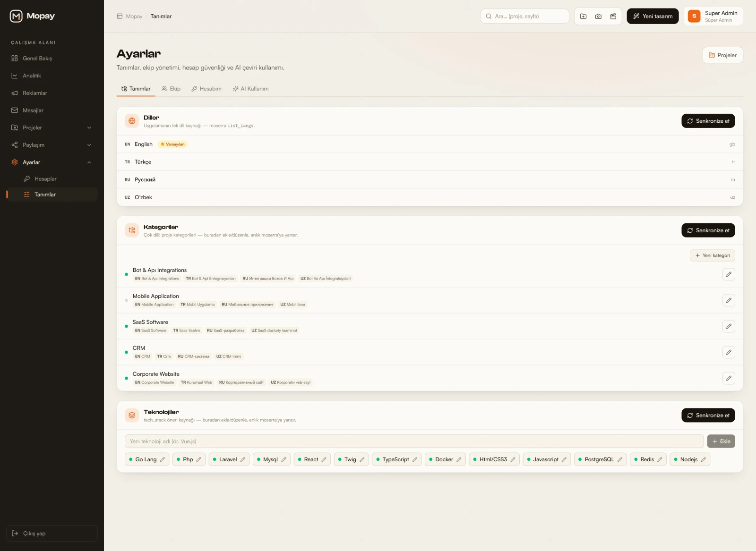The height and width of the screenshot is (551, 756).
Task: Click the pencil icon on the Nodejs tag
Action: [704, 459]
